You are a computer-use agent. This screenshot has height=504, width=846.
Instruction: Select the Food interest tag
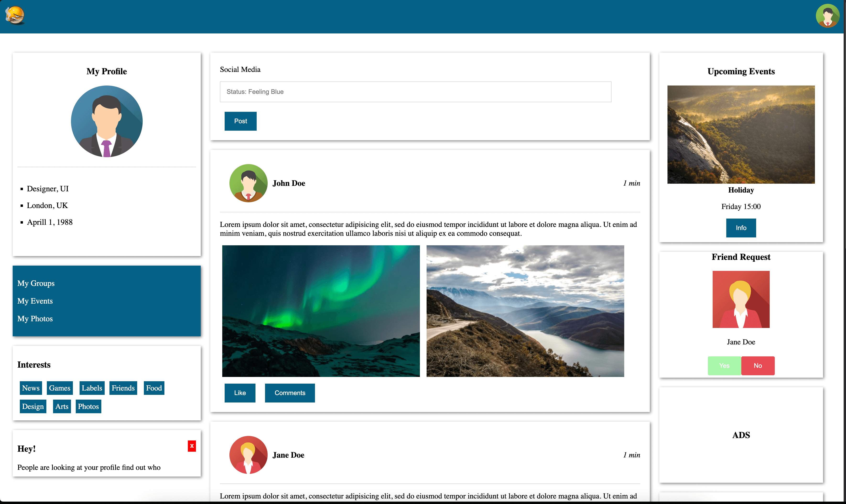click(x=154, y=388)
